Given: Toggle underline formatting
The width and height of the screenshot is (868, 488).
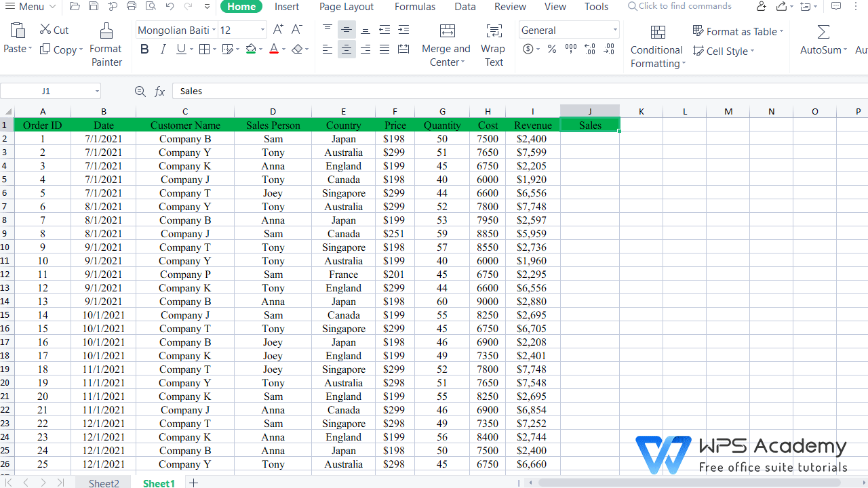Looking at the screenshot, I should pos(180,49).
